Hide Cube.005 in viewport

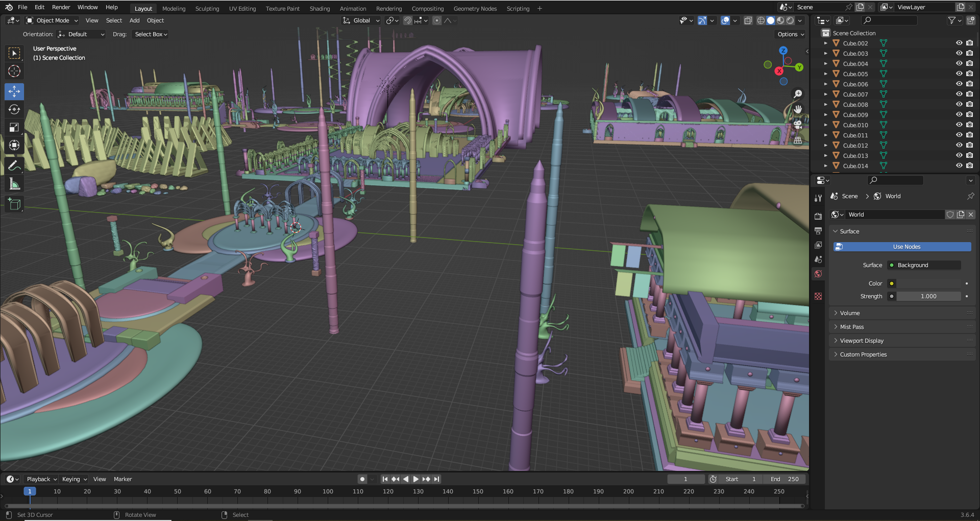coord(959,74)
